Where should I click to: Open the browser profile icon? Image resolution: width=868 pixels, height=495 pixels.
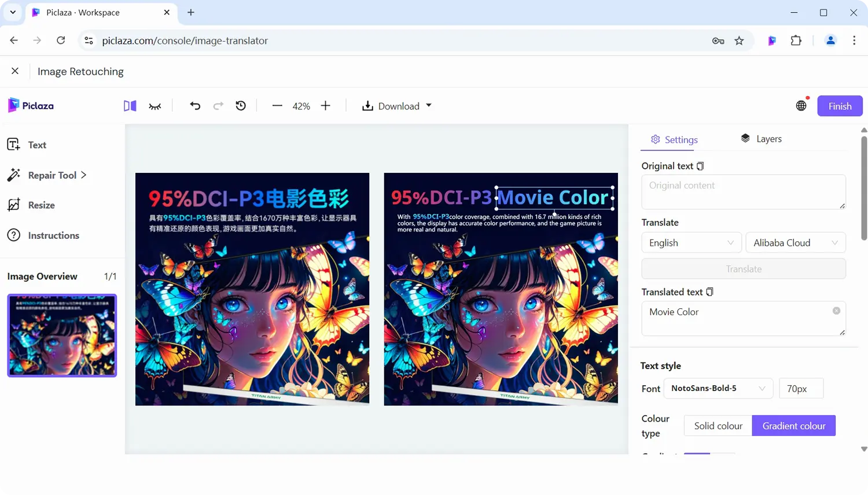[x=830, y=40]
